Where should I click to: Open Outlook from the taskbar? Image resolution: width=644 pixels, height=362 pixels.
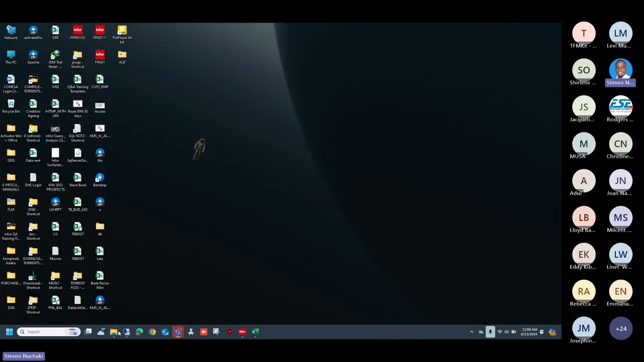click(165, 332)
